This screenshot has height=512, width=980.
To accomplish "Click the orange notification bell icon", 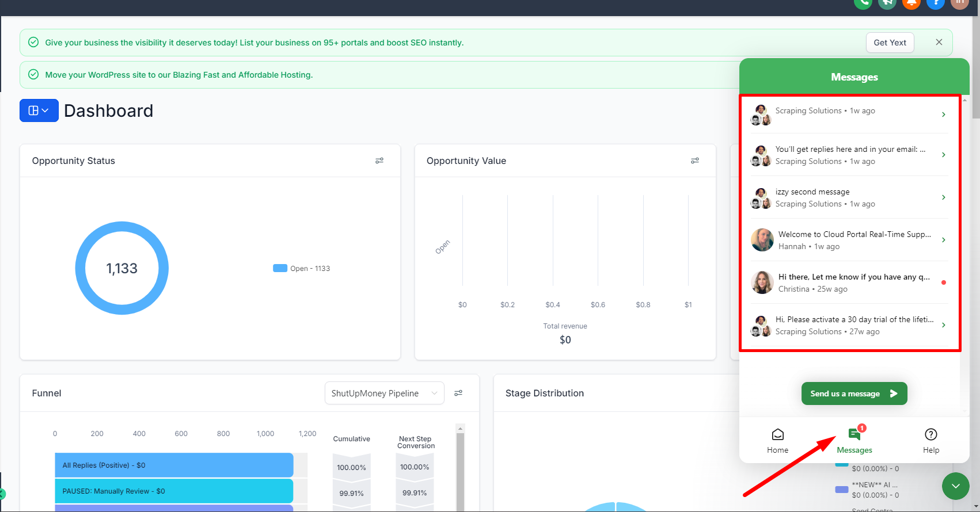I will click(x=911, y=3).
